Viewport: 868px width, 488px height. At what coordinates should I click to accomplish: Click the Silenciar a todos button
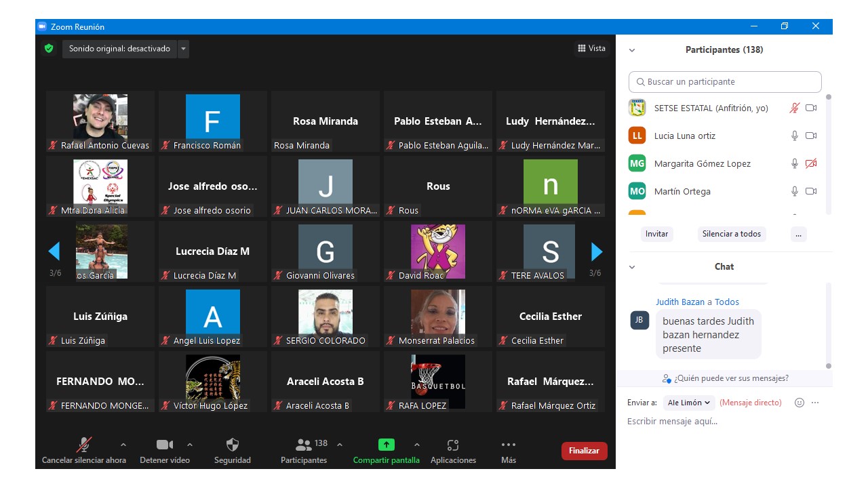(731, 234)
